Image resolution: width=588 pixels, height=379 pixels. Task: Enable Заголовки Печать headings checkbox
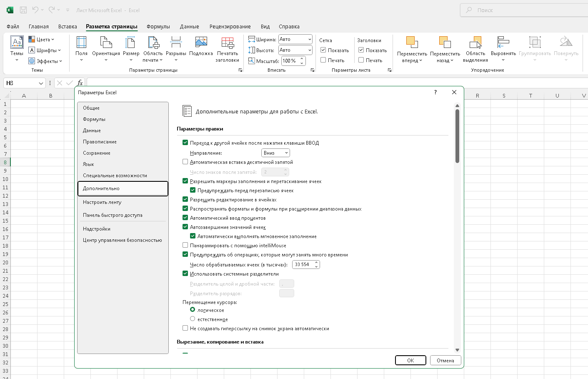click(x=361, y=60)
